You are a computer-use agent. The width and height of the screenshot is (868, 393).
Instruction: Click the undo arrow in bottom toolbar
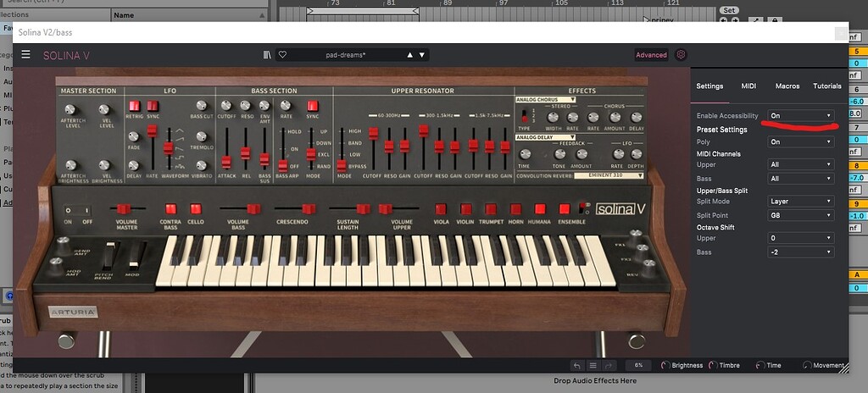tap(576, 365)
